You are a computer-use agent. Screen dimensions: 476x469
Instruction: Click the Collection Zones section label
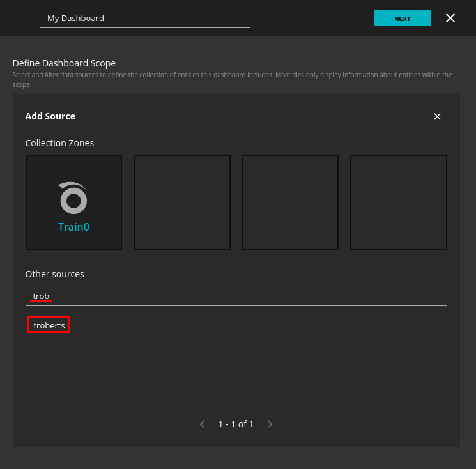(x=59, y=143)
